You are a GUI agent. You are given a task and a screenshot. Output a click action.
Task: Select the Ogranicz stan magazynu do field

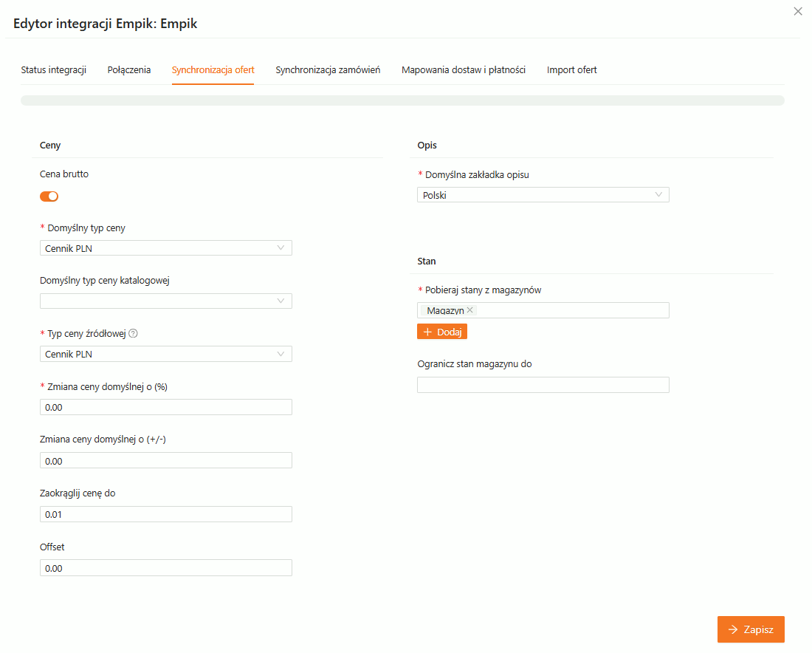[x=543, y=385]
